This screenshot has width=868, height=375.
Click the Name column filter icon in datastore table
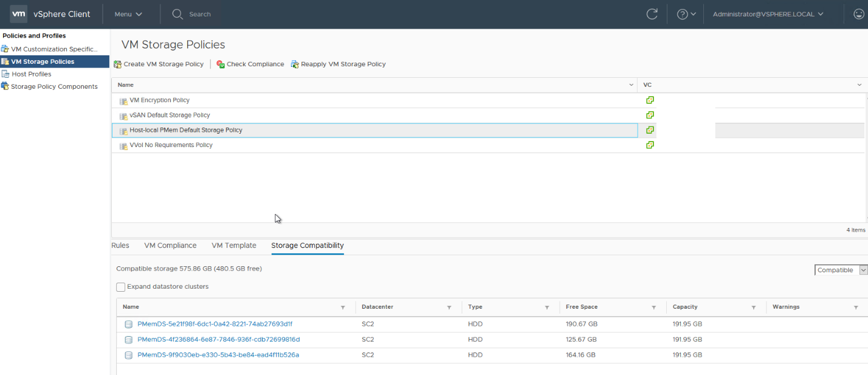coord(342,308)
